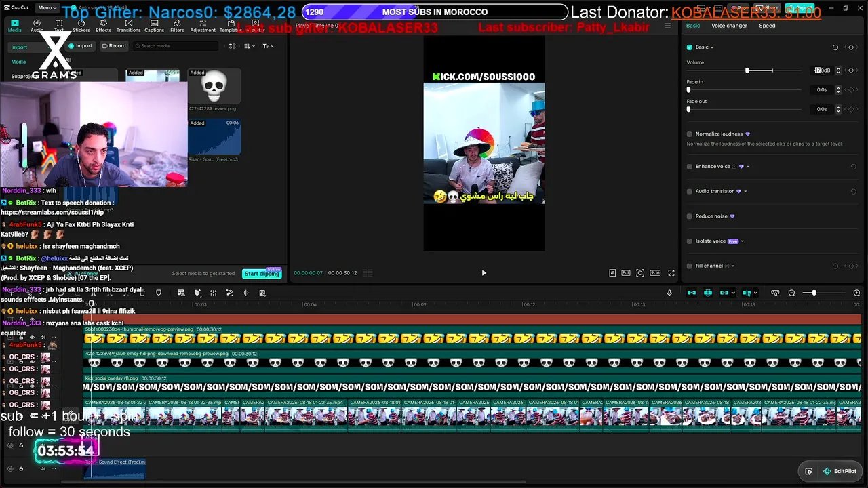Enable Reduce noise
This screenshot has width=868, height=488.
point(690,216)
